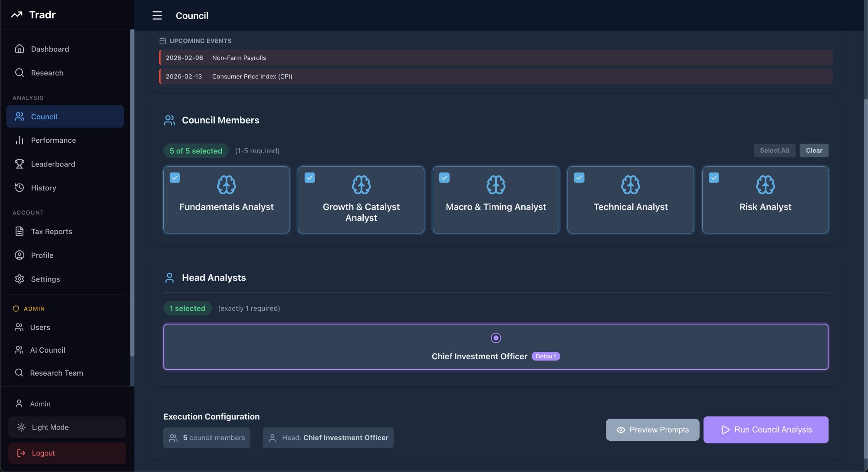868x472 pixels.
Task: Click the Settings gear icon
Action: (20, 279)
